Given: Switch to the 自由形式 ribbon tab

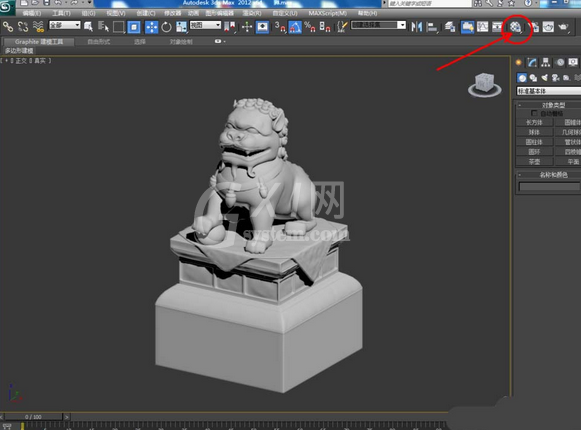Looking at the screenshot, I should click(99, 42).
